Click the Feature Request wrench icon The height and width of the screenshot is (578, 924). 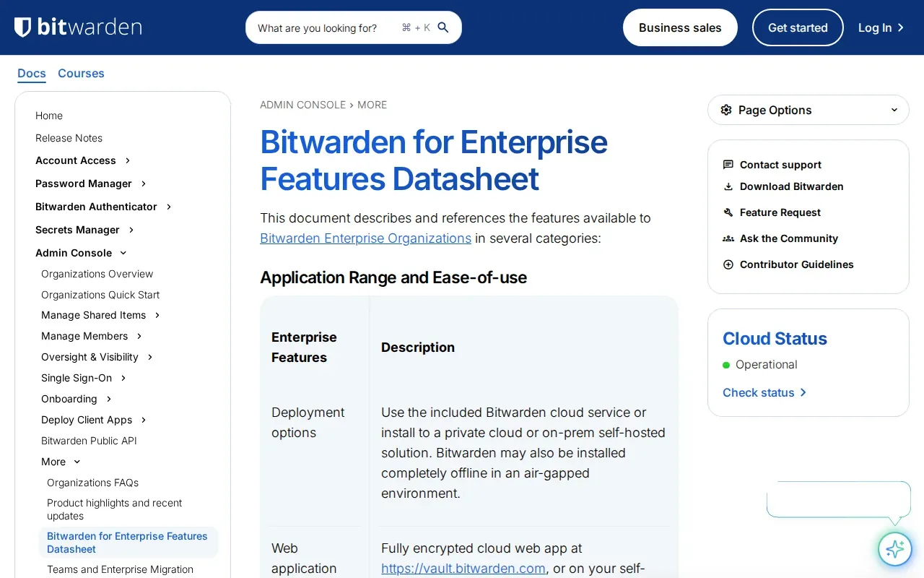coord(728,212)
